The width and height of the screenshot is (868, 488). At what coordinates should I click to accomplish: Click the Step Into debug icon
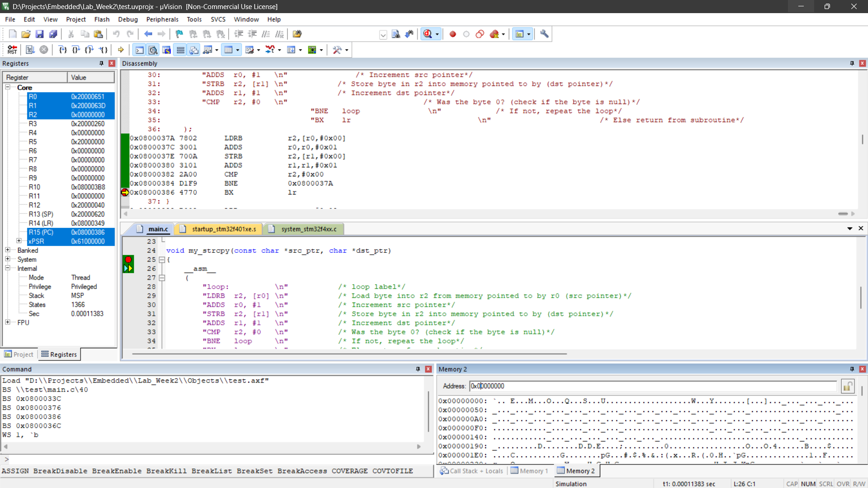[x=62, y=50]
